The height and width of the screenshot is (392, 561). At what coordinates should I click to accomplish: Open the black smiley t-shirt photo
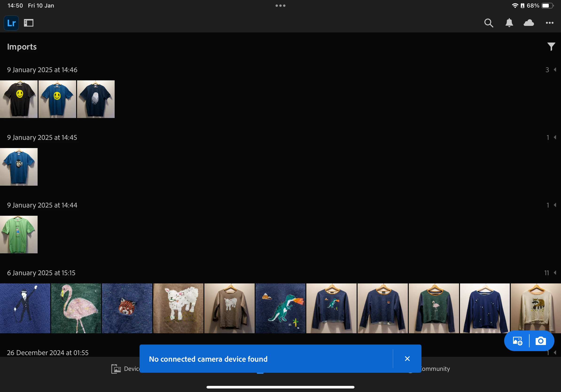click(x=19, y=99)
